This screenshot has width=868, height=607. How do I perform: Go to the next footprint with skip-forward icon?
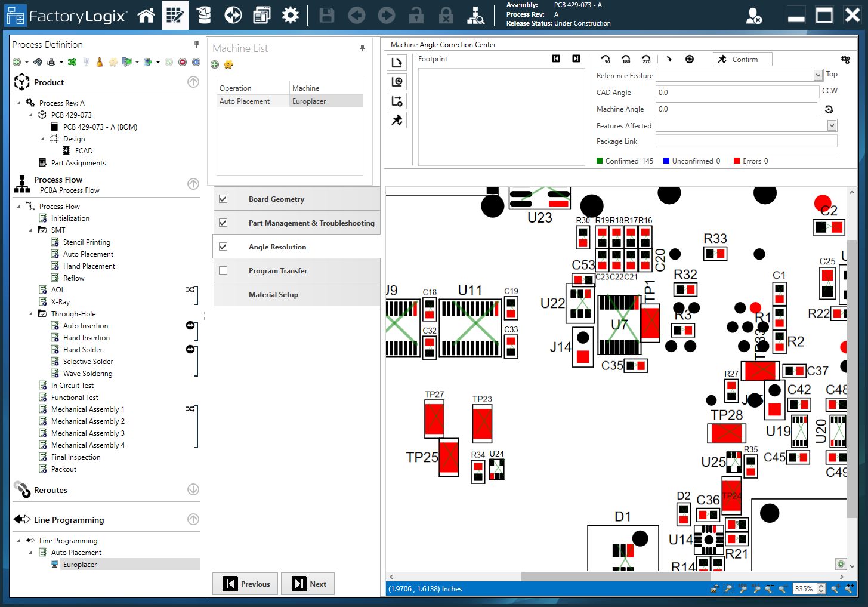pyautogui.click(x=576, y=58)
